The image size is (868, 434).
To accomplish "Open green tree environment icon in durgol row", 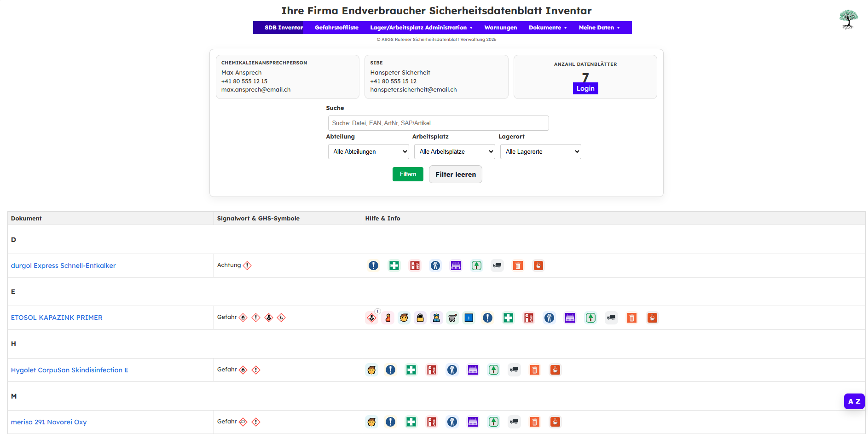I will pyautogui.click(x=476, y=266).
